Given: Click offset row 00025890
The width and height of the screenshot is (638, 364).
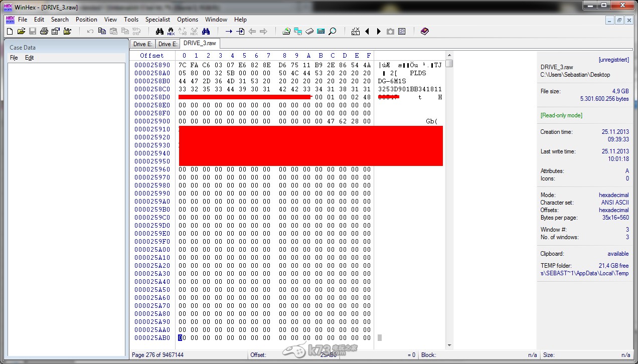Looking at the screenshot, I should [152, 65].
